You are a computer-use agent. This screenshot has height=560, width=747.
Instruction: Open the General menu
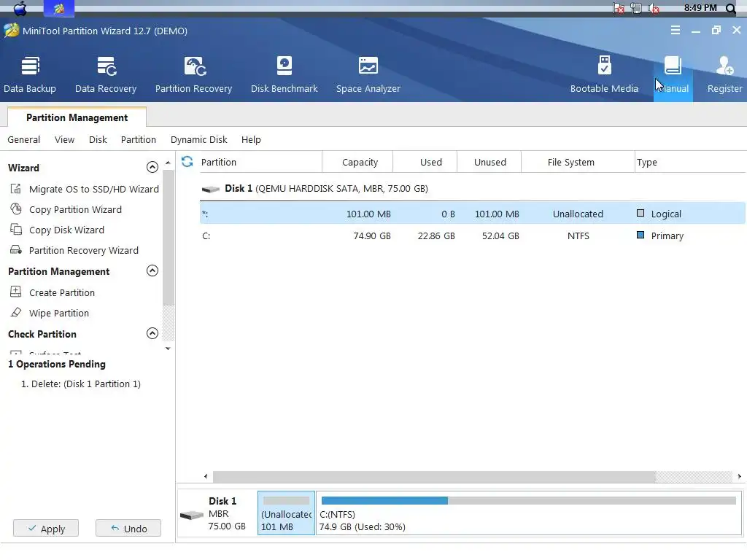24,139
